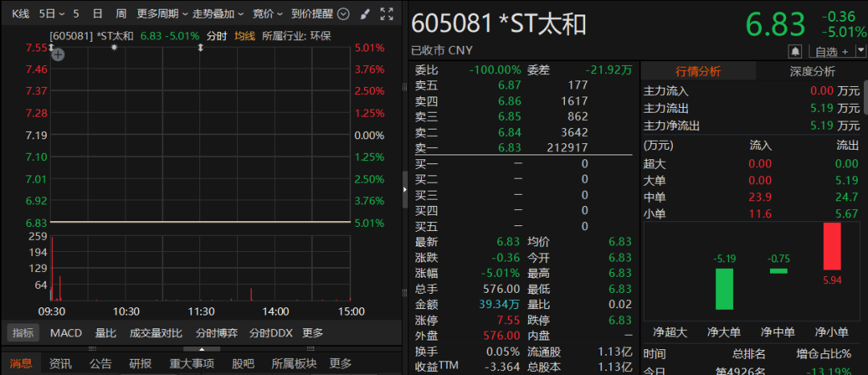Select the MACD indicator
The width and height of the screenshot is (868, 375).
(x=66, y=333)
